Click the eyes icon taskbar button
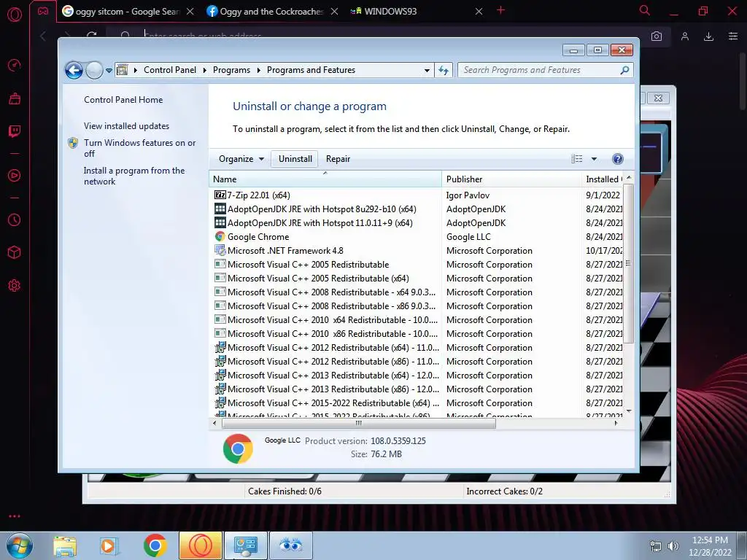The image size is (747, 560). click(291, 545)
